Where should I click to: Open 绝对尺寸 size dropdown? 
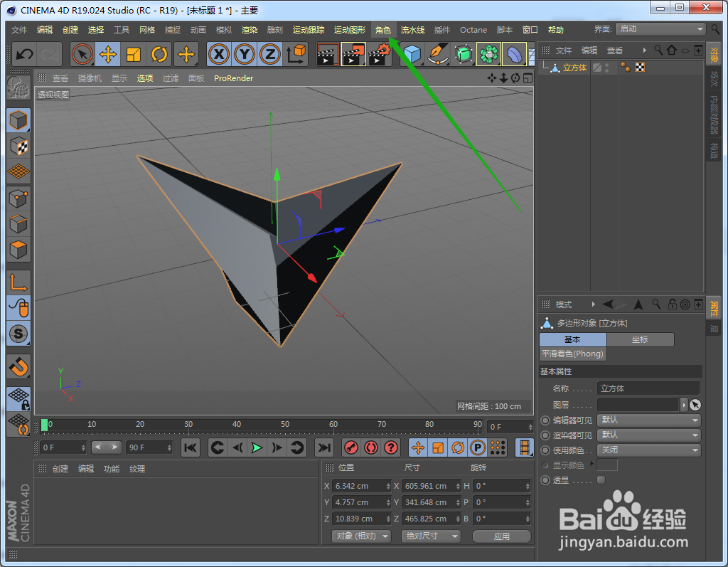click(x=431, y=536)
